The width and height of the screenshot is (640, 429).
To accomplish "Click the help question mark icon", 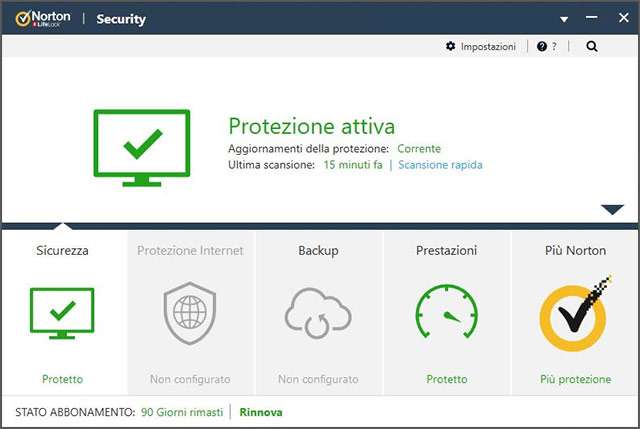I will pyautogui.click(x=542, y=46).
